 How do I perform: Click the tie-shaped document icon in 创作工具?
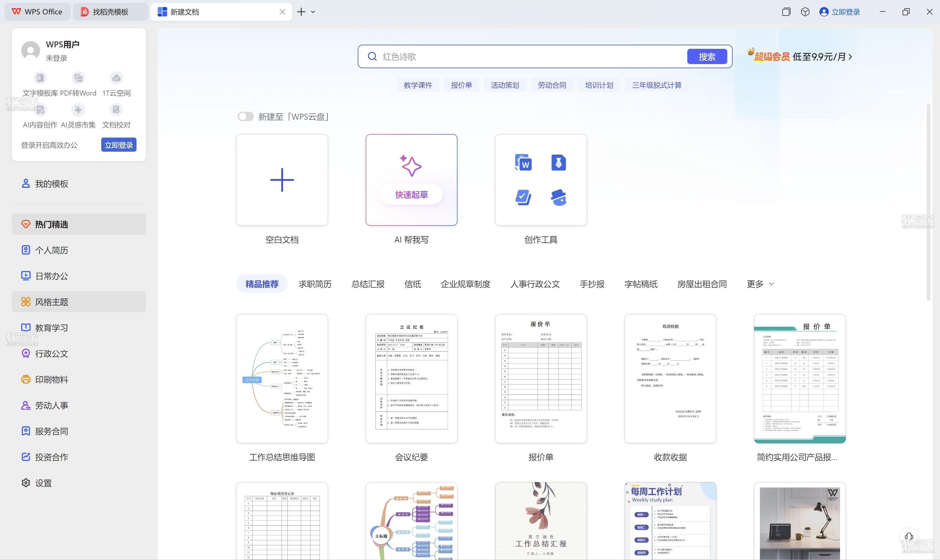[x=559, y=163]
